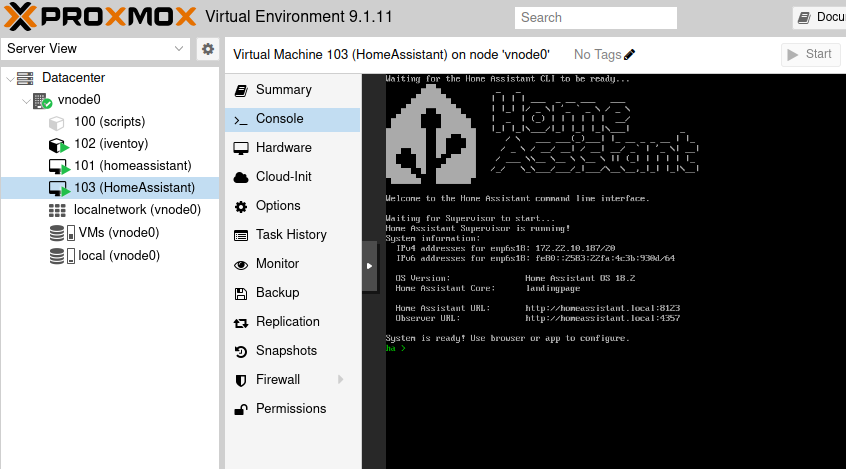
Task: Open the Permissions tab
Action: coord(293,409)
